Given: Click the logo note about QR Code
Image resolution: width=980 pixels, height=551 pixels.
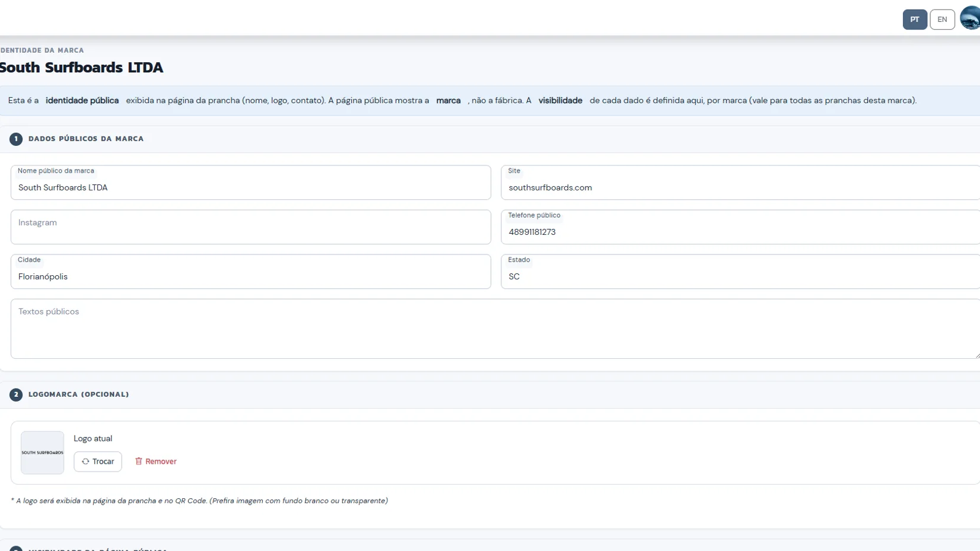Looking at the screenshot, I should [x=199, y=501].
